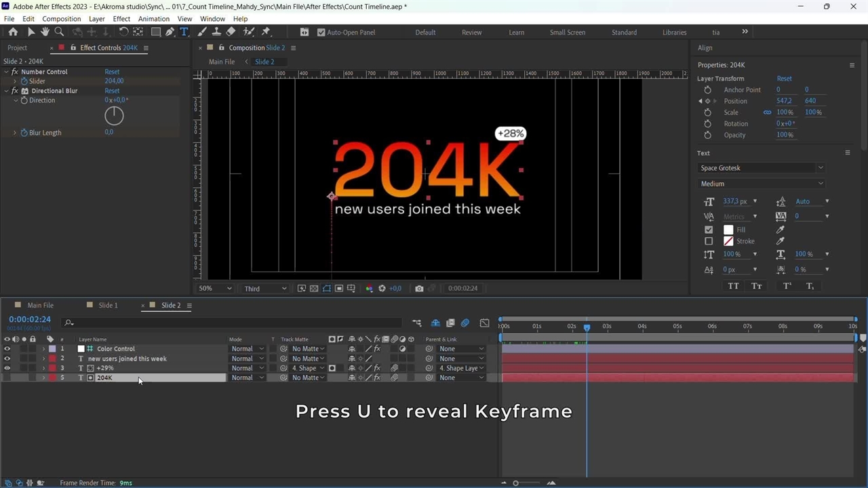This screenshot has height=488, width=868.
Task: Click the Fill color eyedropper
Action: point(781,230)
